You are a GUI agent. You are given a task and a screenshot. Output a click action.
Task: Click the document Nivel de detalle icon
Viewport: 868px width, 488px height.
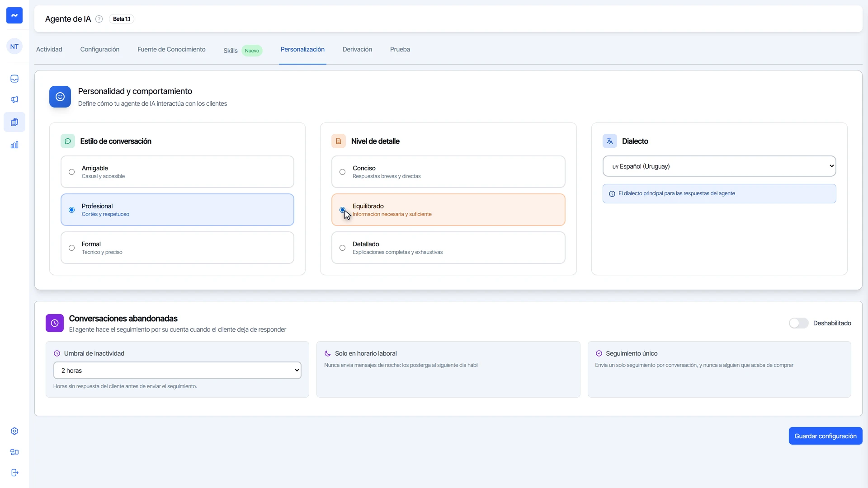339,141
